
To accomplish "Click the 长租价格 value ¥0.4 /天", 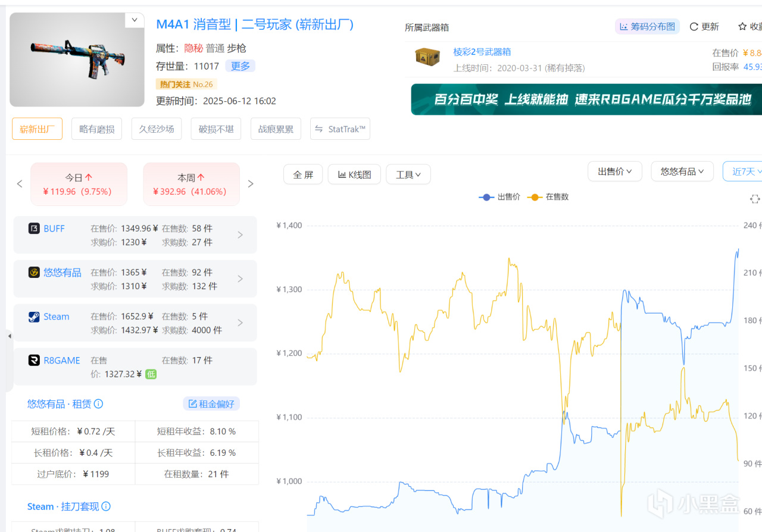I will click(95, 453).
